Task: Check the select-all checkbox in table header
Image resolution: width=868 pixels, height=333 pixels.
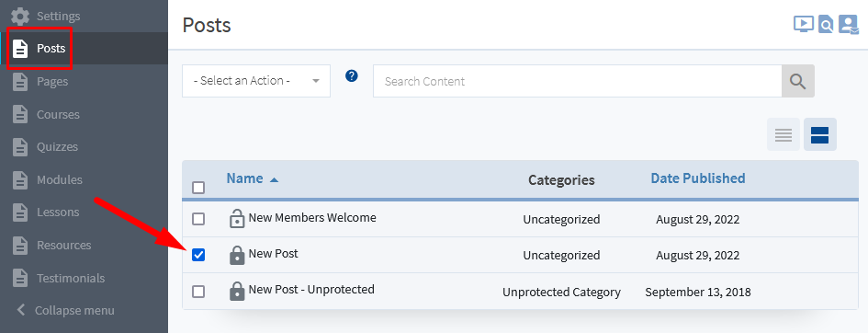Action: (x=198, y=188)
